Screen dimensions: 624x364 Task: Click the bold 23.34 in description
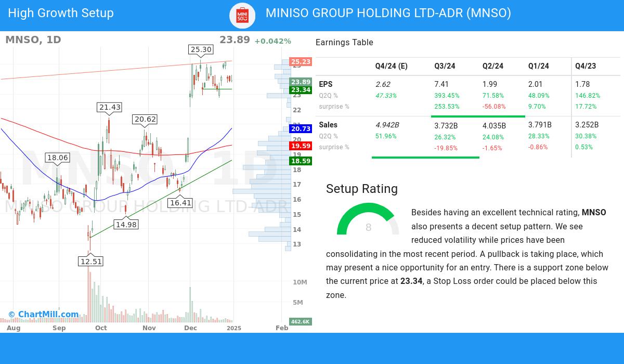tap(411, 281)
